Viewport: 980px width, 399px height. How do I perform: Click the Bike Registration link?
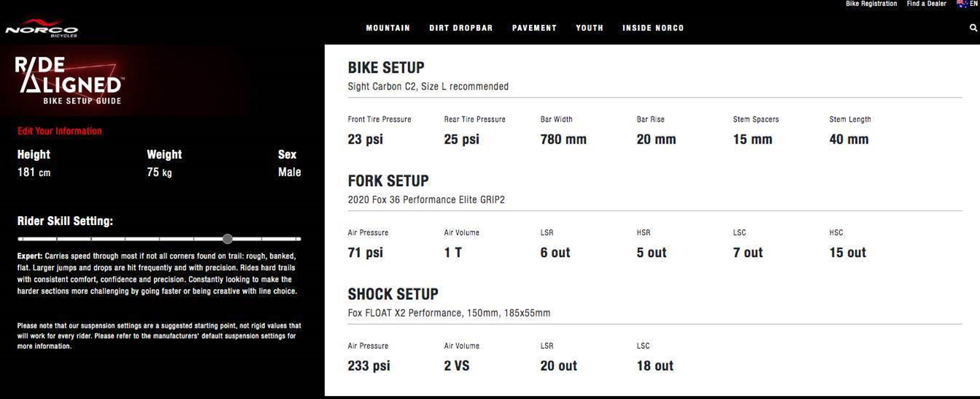(x=871, y=4)
